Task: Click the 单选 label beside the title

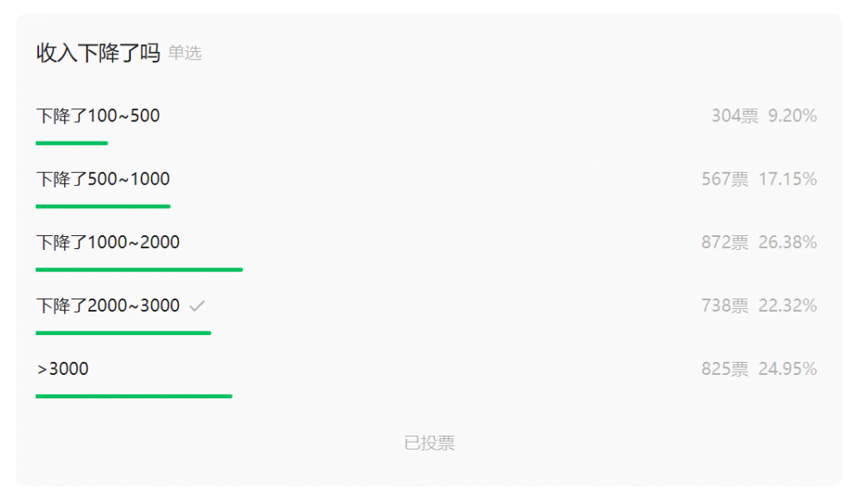Action: (185, 53)
